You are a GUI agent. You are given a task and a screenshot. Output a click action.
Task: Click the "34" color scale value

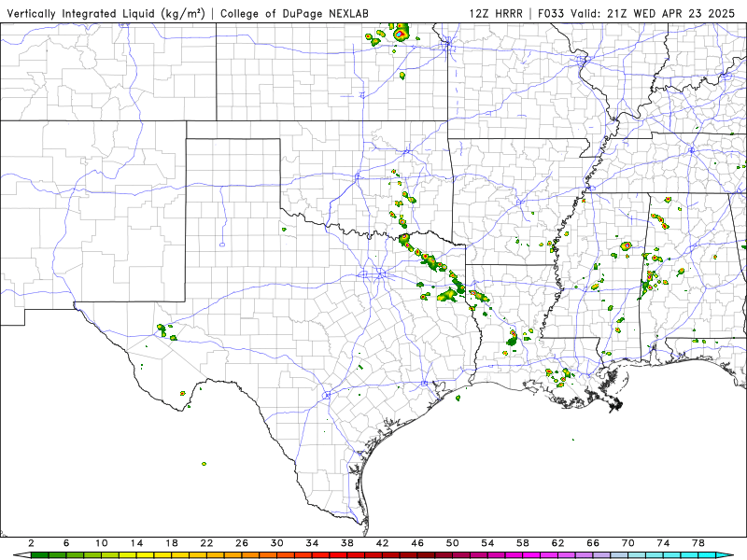[312, 543]
